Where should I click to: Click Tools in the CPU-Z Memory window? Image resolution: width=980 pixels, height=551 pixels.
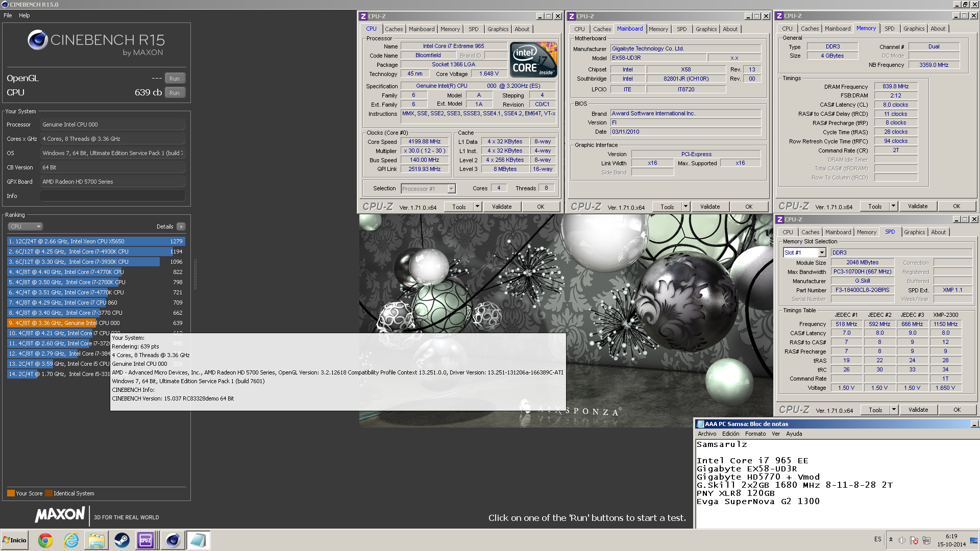tap(875, 206)
